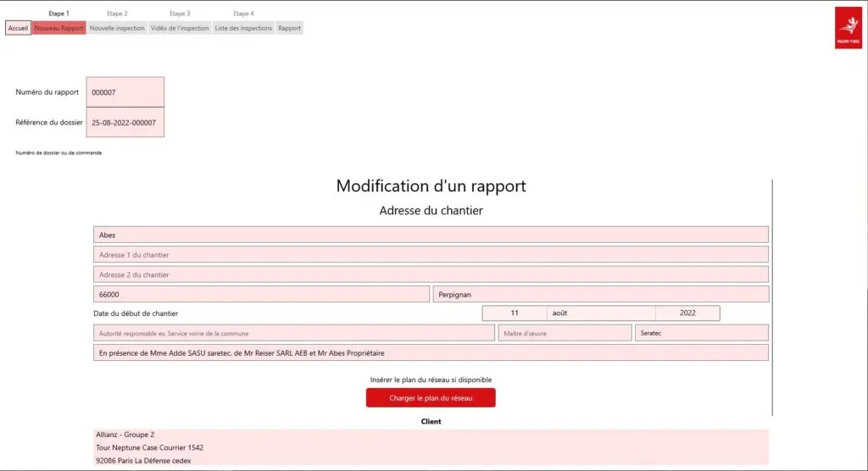
Task: Click the red company logo icon
Action: pyautogui.click(x=848, y=28)
